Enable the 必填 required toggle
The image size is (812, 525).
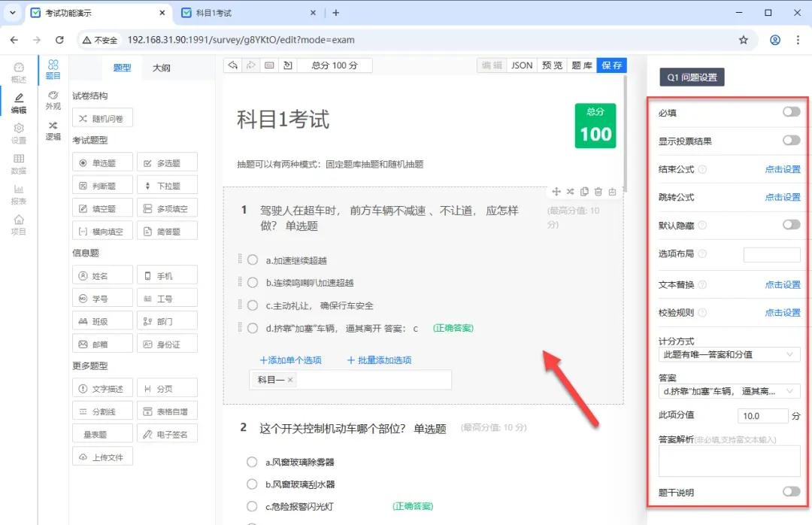[791, 112]
